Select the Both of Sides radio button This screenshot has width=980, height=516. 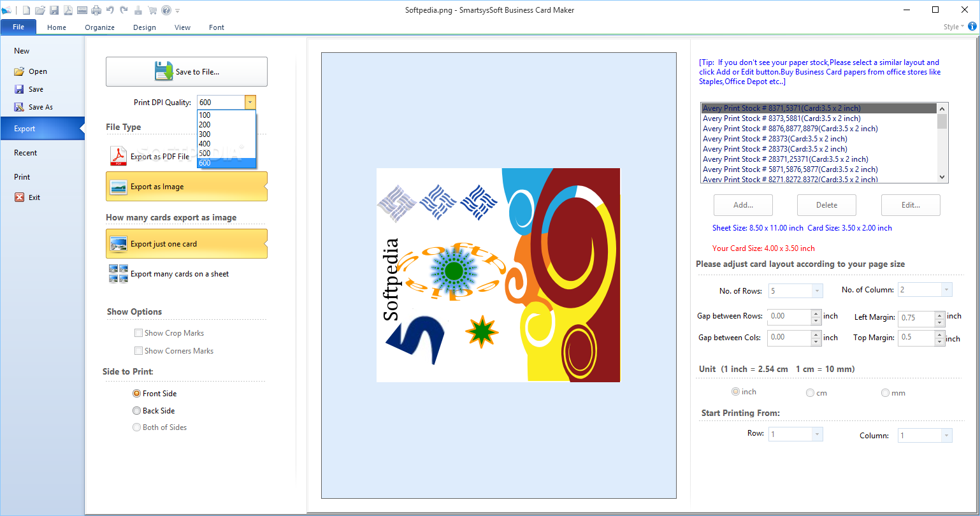tap(136, 427)
